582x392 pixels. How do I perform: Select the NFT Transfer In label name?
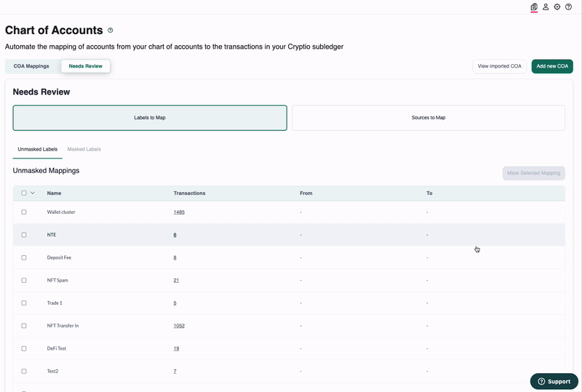tap(63, 326)
